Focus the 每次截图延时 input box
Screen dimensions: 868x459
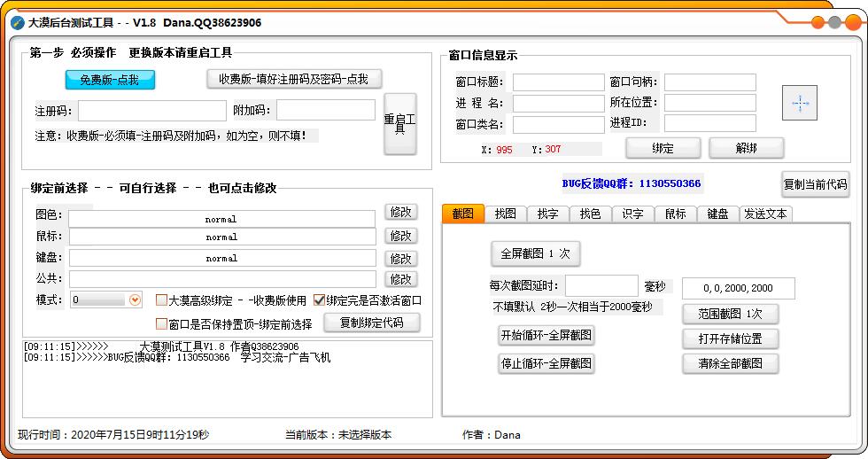tap(601, 286)
